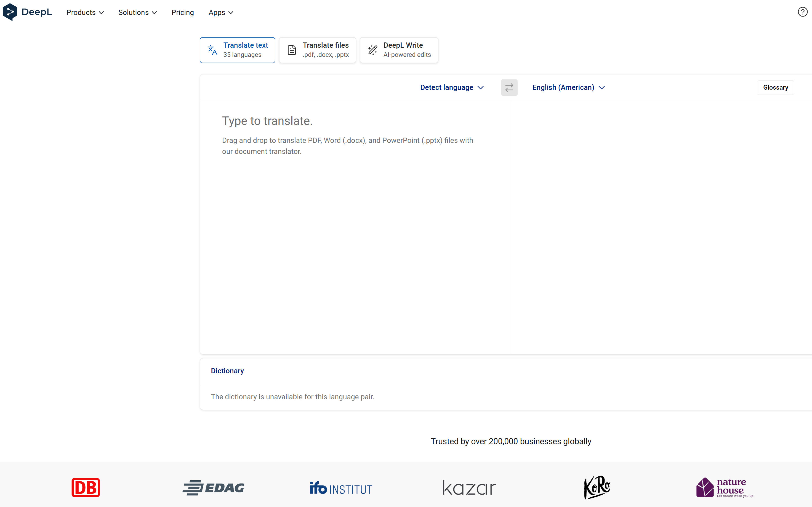The height and width of the screenshot is (507, 812).
Task: Click the DeepL Write magic pen icon
Action: (372, 50)
